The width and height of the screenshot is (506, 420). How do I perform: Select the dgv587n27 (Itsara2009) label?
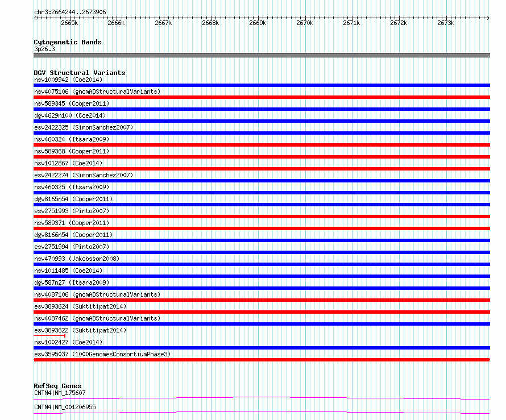point(72,282)
